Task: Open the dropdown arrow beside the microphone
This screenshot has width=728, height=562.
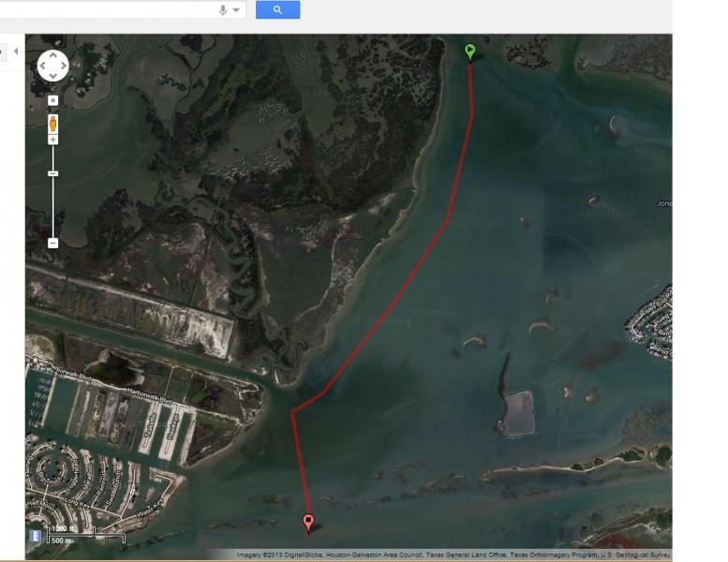Action: tap(236, 10)
